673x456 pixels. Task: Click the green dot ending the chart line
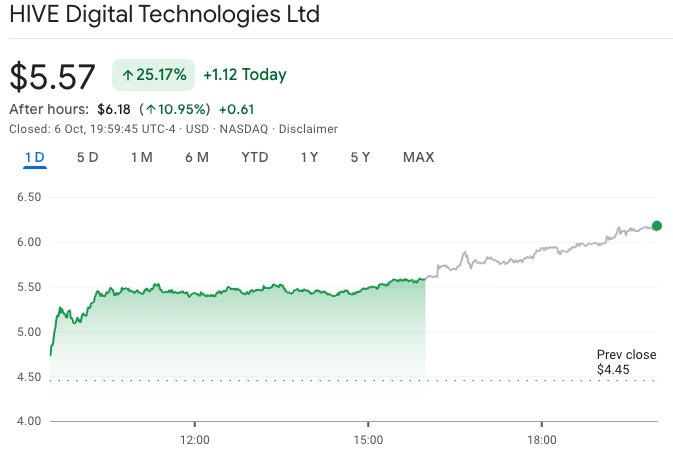(657, 226)
